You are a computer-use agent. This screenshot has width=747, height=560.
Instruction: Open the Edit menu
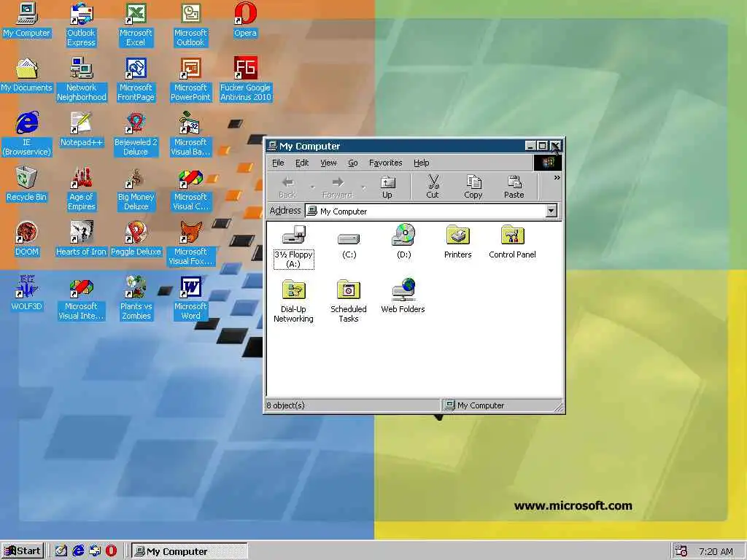coord(302,163)
